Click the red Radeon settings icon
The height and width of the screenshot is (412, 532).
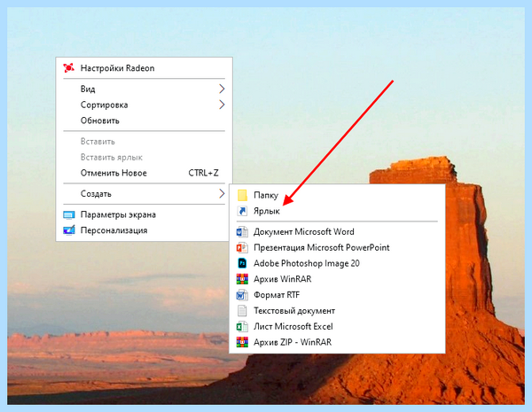tap(69, 68)
